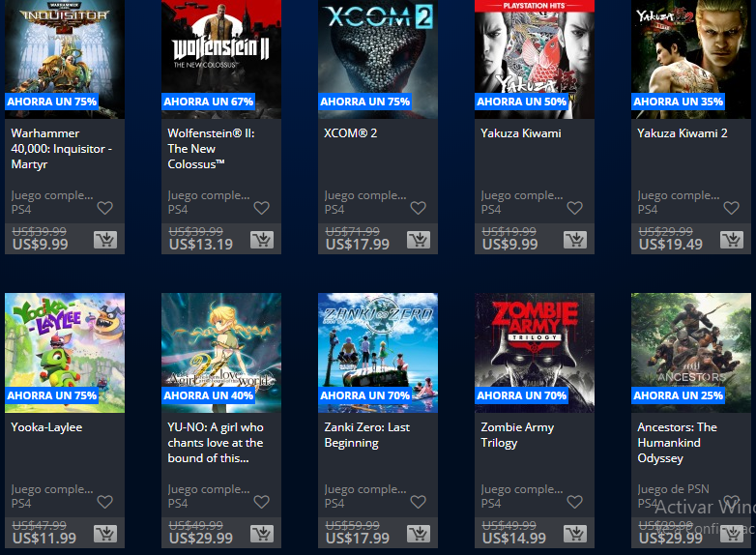Toggle wishlist heart for XCOM 2

tap(418, 208)
